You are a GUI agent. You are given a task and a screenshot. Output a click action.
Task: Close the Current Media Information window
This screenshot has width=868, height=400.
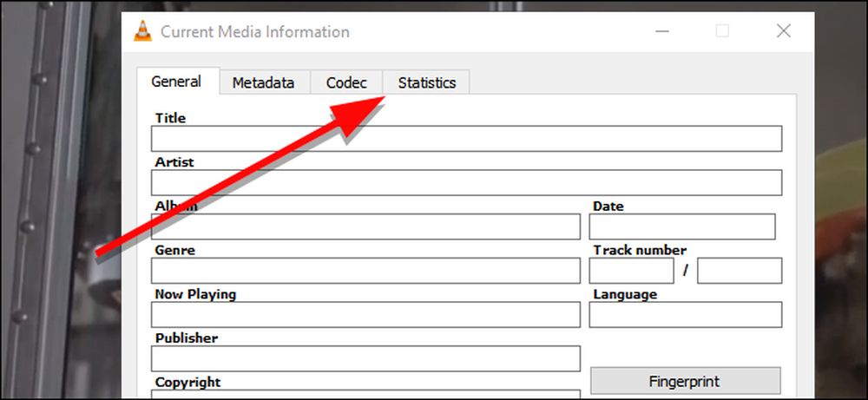click(x=783, y=31)
